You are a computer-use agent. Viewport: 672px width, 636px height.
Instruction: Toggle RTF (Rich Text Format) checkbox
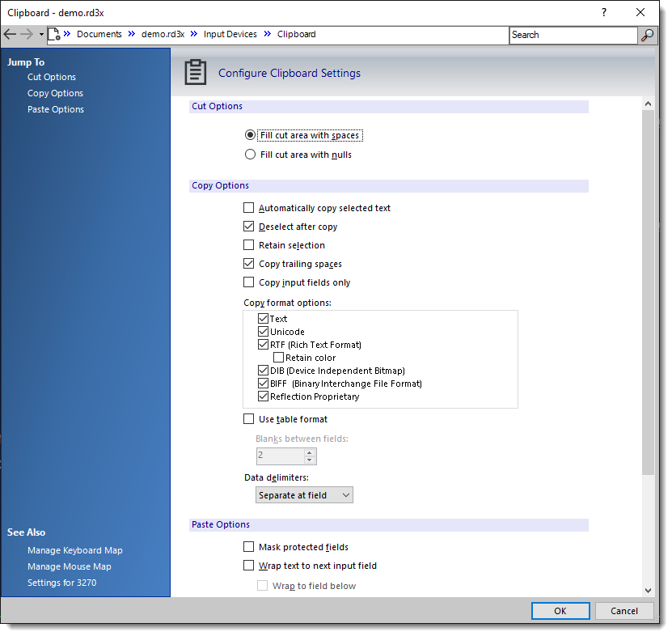[x=263, y=345]
